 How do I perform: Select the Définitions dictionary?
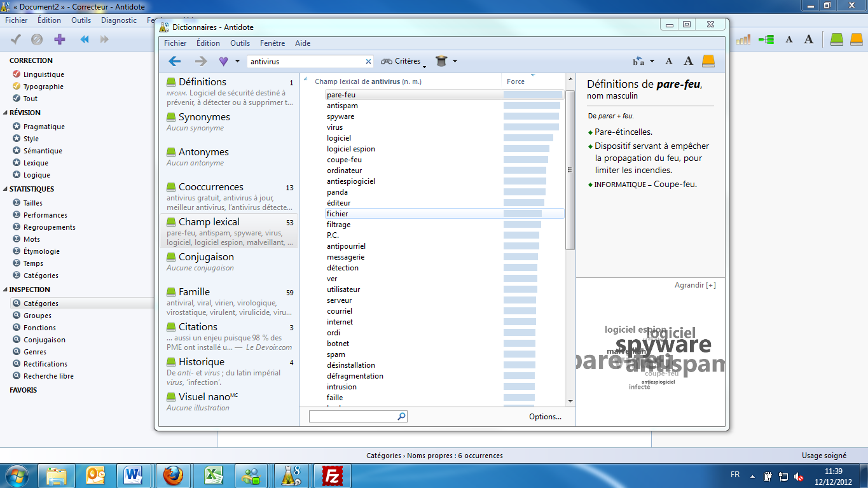pyautogui.click(x=230, y=92)
